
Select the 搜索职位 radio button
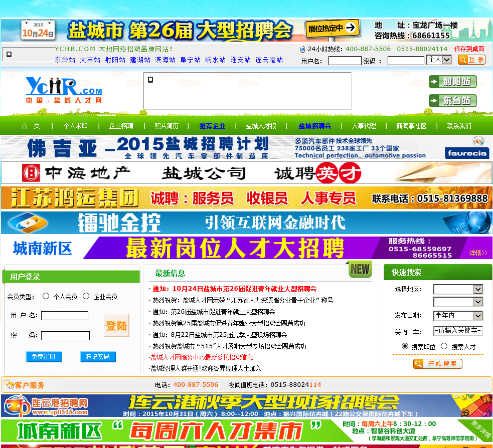(x=405, y=346)
